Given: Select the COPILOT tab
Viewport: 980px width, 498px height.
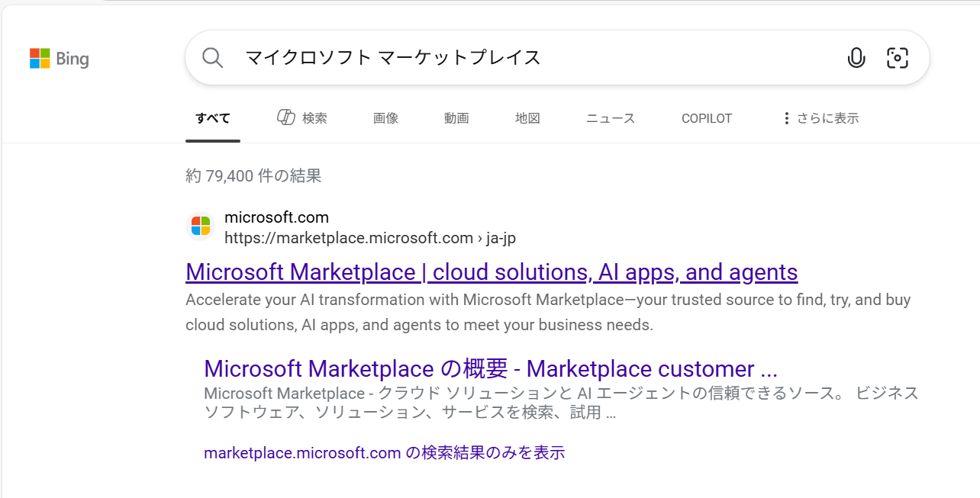Looking at the screenshot, I should (x=706, y=117).
